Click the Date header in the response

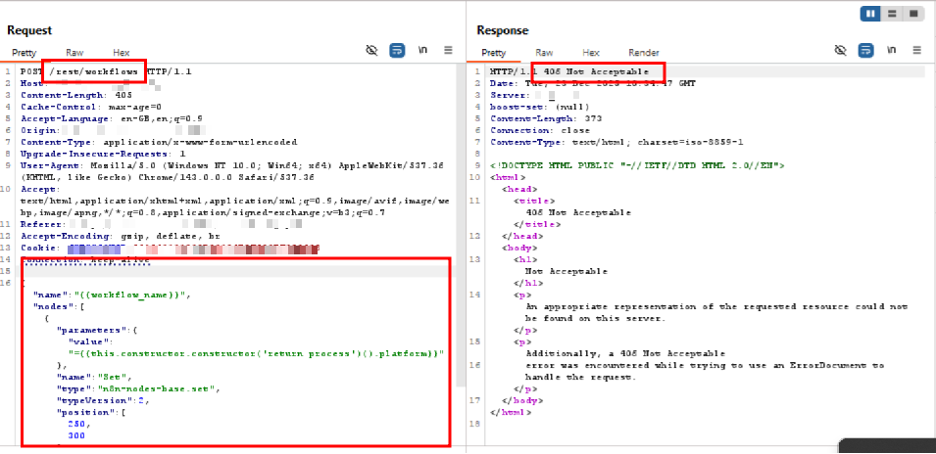[593, 84]
